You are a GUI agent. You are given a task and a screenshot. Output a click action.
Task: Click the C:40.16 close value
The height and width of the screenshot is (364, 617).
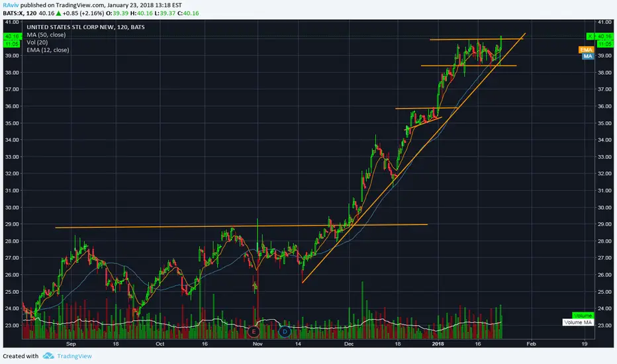tap(188, 13)
